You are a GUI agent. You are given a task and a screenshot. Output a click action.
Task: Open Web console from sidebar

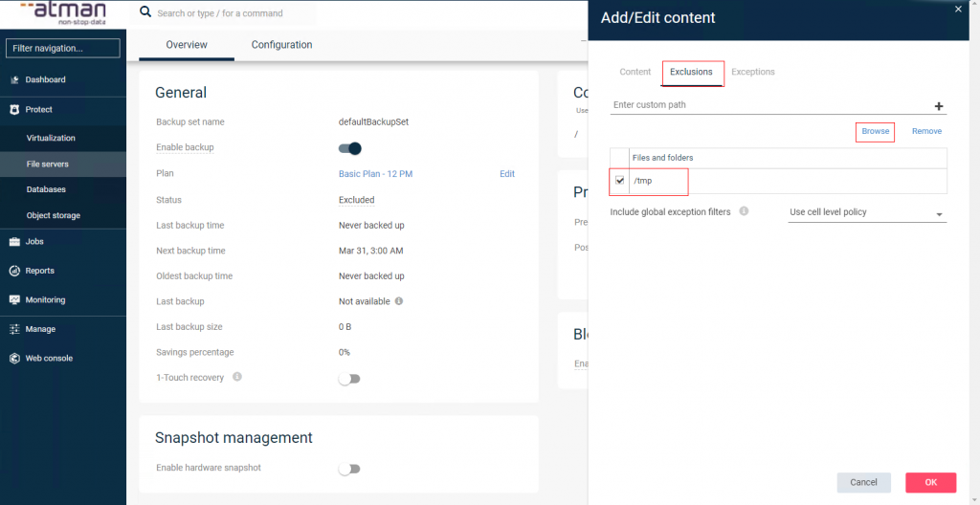49,358
